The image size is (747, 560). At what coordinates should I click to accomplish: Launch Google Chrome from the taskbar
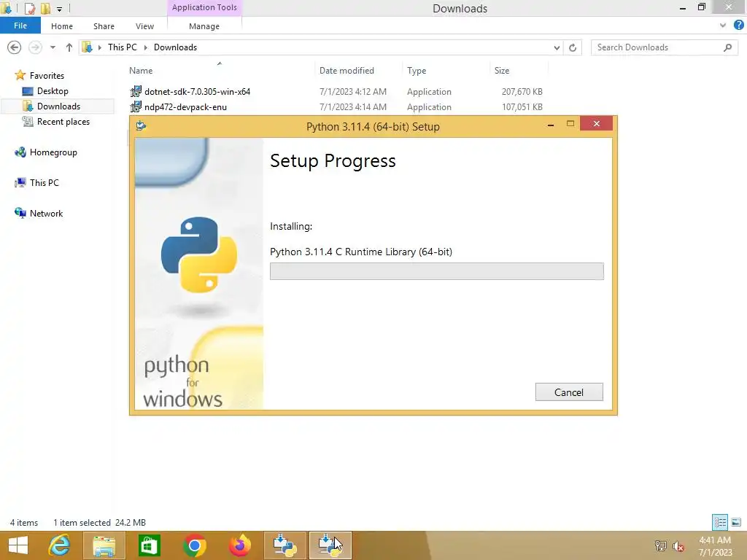point(194,545)
